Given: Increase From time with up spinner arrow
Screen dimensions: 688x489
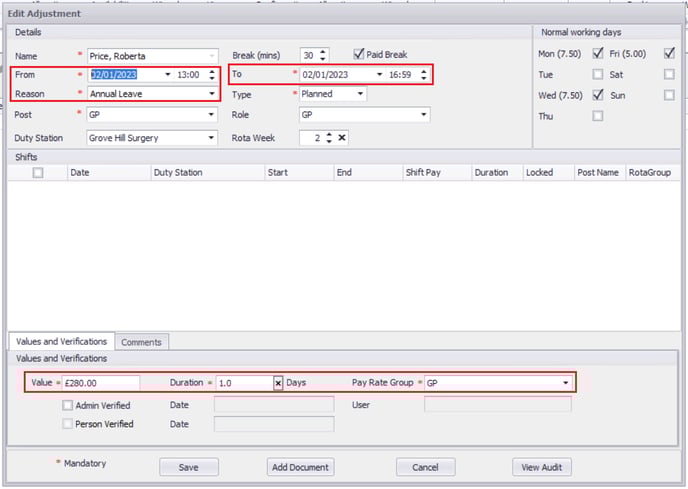Looking at the screenshot, I should pos(212,71).
